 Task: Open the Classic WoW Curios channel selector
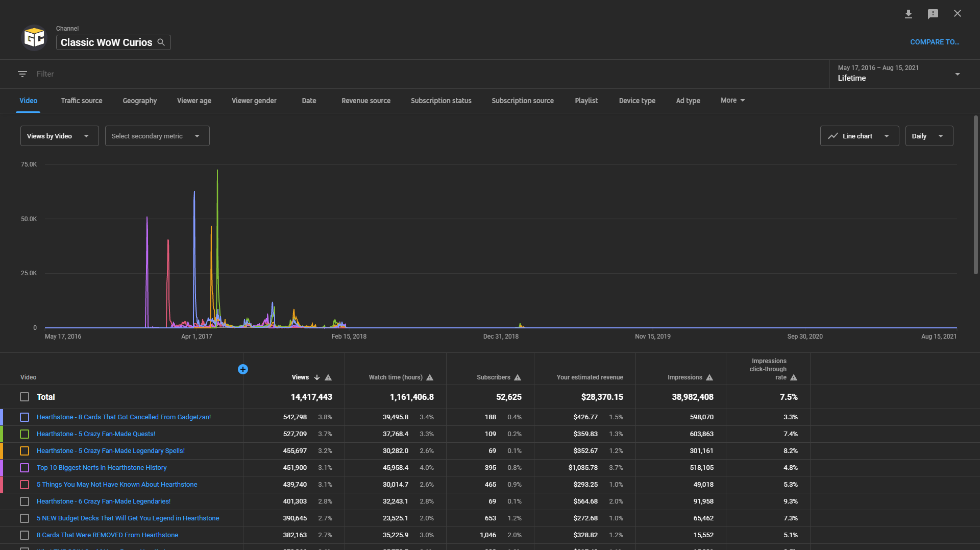coord(113,42)
